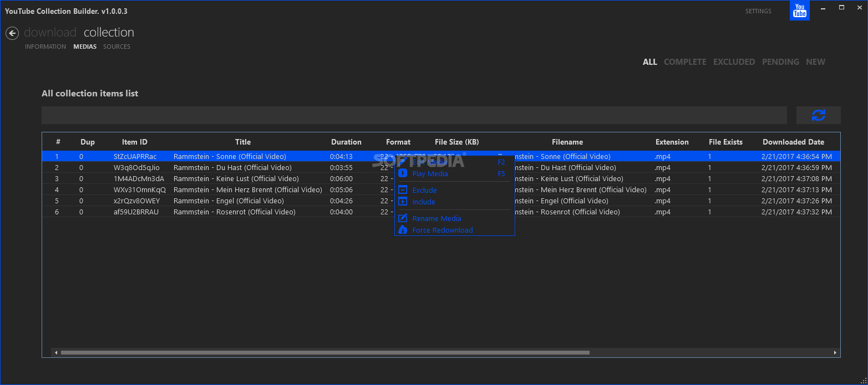The height and width of the screenshot is (385, 868).
Task: Select the ALL filter
Action: pyautogui.click(x=649, y=62)
